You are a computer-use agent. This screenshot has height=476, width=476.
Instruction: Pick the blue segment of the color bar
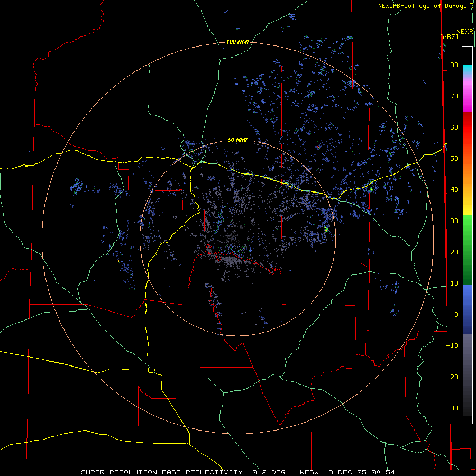(467, 308)
